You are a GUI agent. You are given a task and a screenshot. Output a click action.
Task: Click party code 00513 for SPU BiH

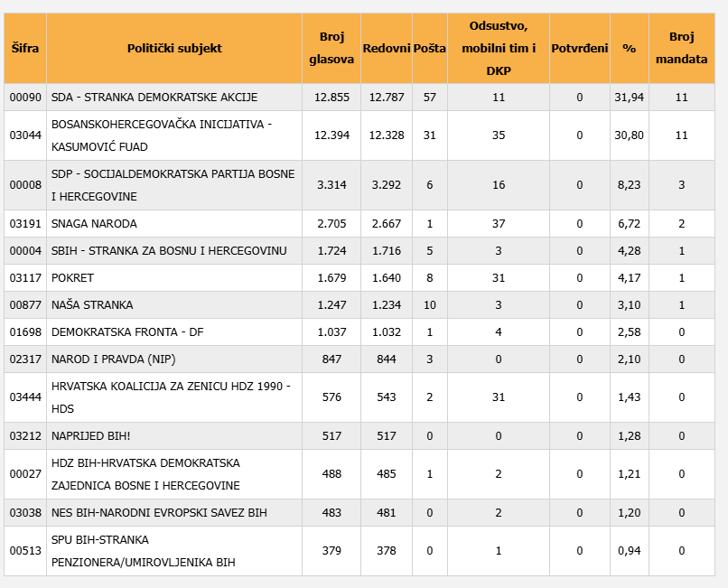tap(24, 551)
